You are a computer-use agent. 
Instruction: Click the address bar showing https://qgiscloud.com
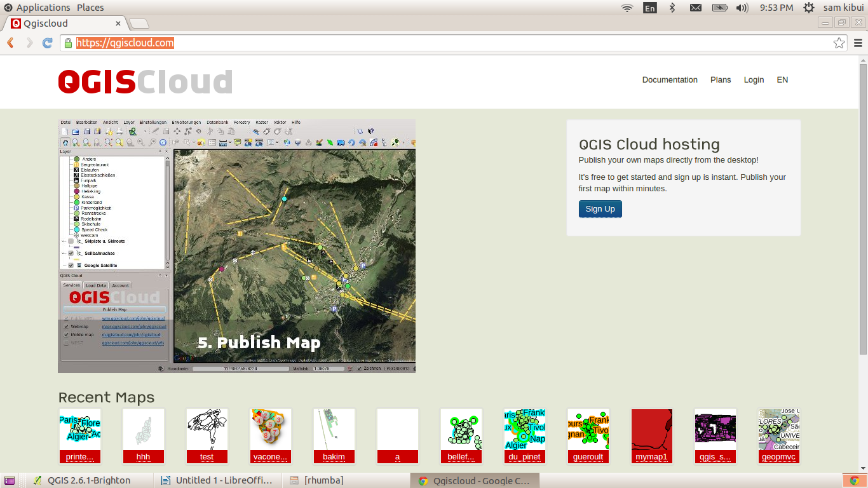454,43
